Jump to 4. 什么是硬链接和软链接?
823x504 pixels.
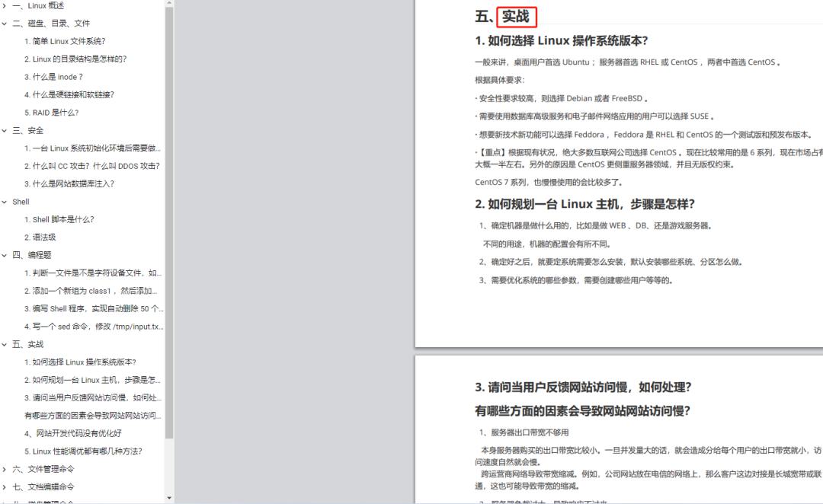69,95
